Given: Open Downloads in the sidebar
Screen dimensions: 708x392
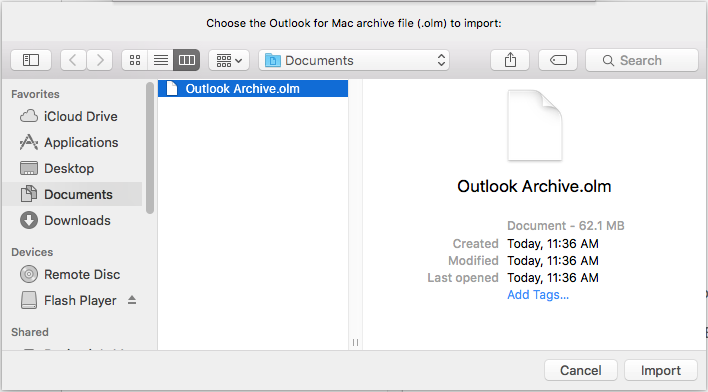Looking at the screenshot, I should pyautogui.click(x=72, y=220).
